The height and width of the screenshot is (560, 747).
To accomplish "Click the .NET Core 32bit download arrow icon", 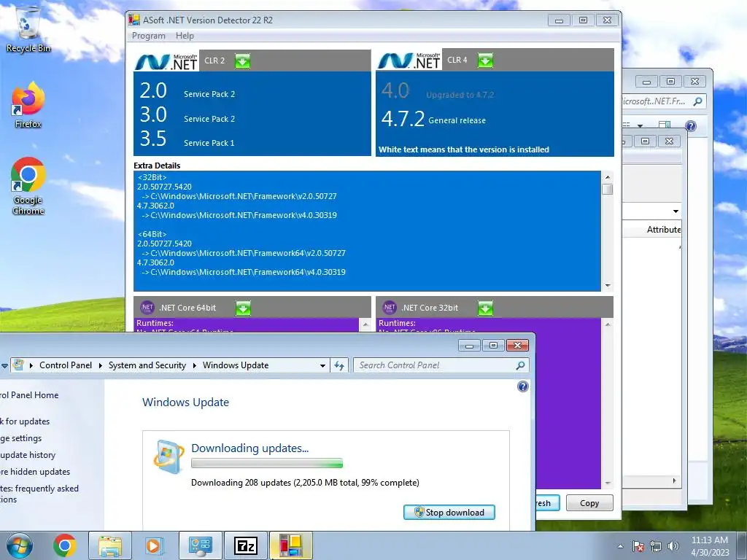I will 485,308.
